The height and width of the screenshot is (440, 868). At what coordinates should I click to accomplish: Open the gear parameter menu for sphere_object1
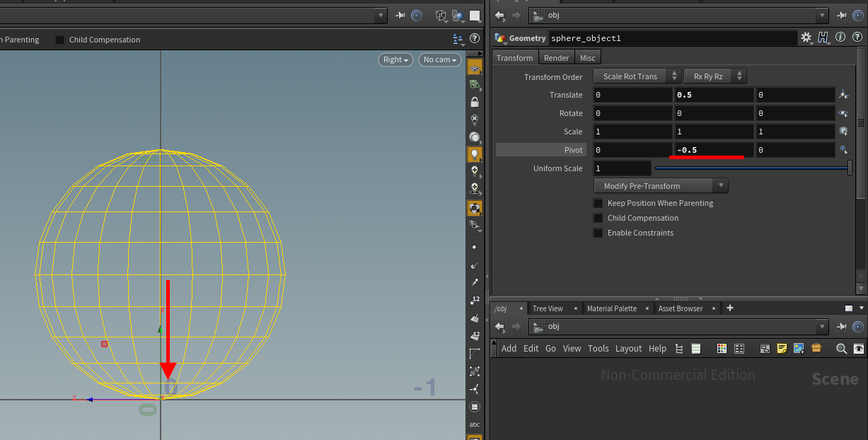point(806,38)
